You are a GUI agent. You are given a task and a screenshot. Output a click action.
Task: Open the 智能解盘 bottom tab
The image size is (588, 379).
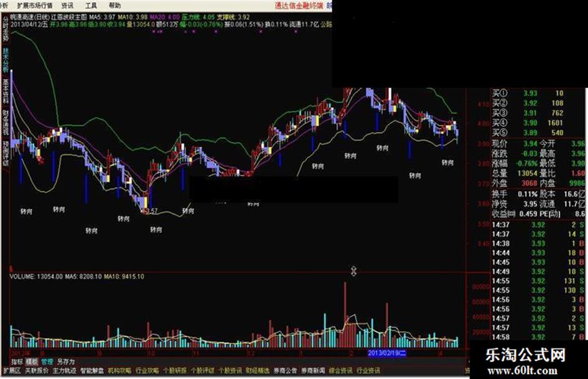[x=92, y=371]
